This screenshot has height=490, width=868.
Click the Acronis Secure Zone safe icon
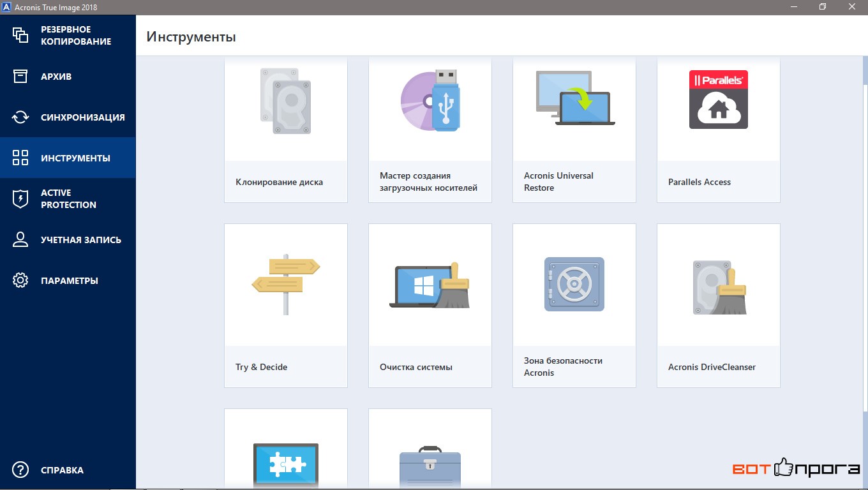(574, 284)
